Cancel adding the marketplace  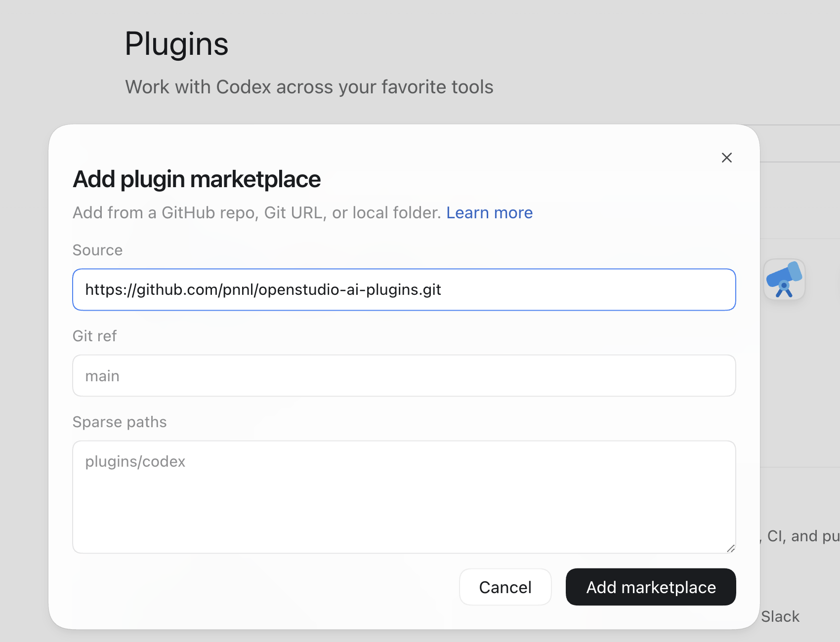[505, 587]
